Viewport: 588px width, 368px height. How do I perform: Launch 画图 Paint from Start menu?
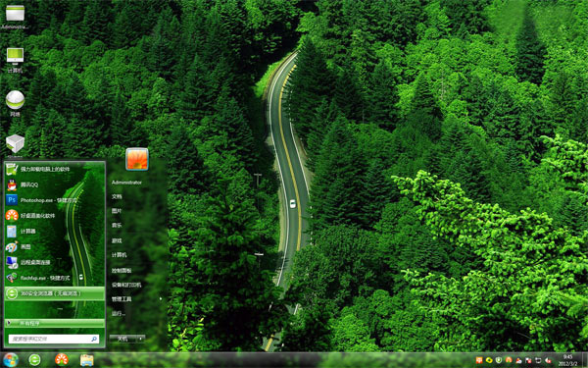click(54, 246)
